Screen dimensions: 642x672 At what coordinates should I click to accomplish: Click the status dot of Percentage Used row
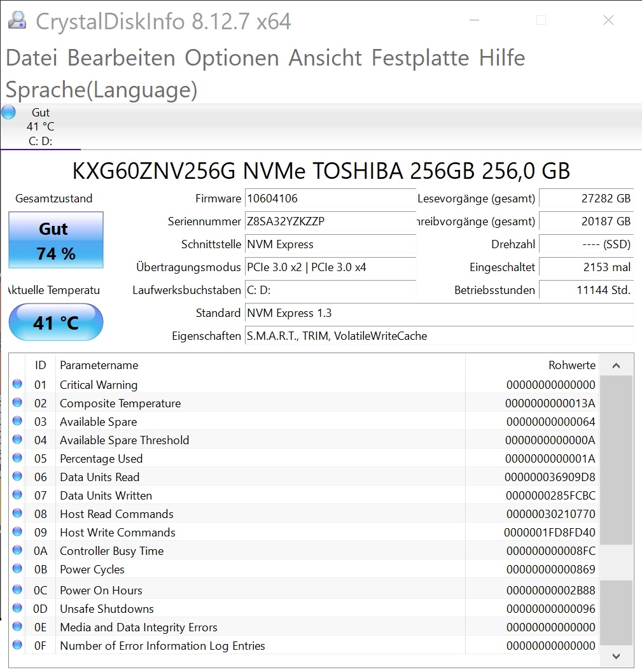click(17, 458)
